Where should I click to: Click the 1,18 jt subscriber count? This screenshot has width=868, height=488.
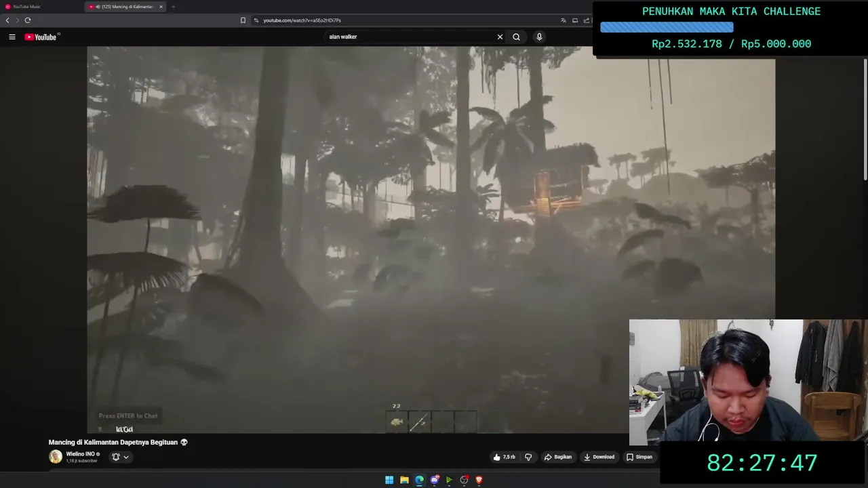pyautogui.click(x=81, y=461)
